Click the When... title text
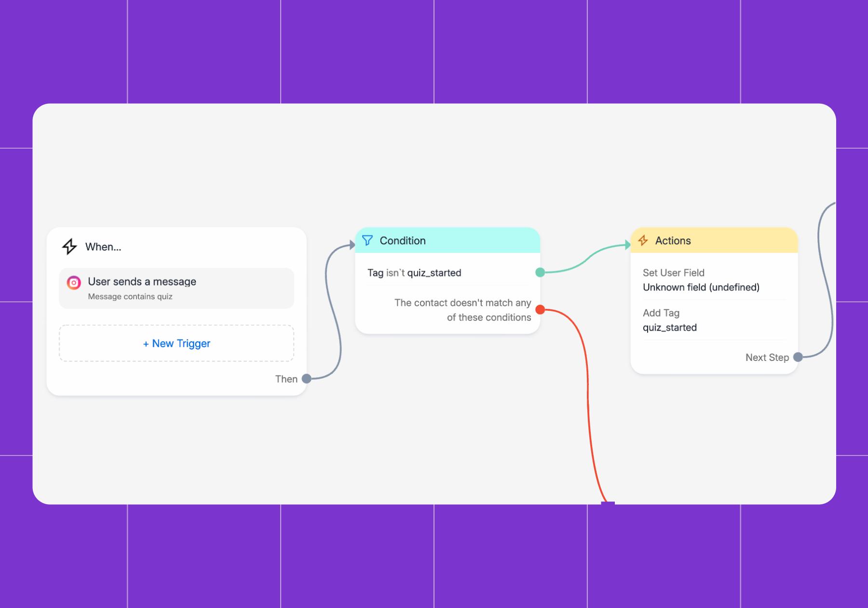The width and height of the screenshot is (868, 608). click(x=103, y=247)
